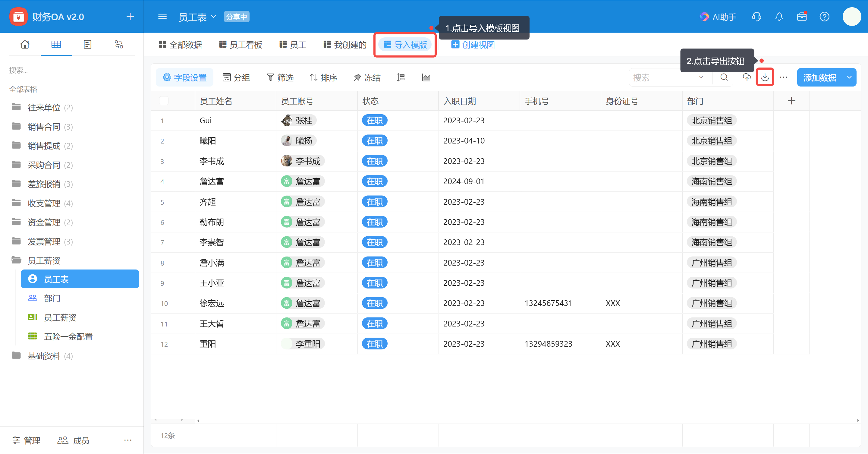
Task: Open the three-dot more options in toolbar
Action: tap(783, 77)
